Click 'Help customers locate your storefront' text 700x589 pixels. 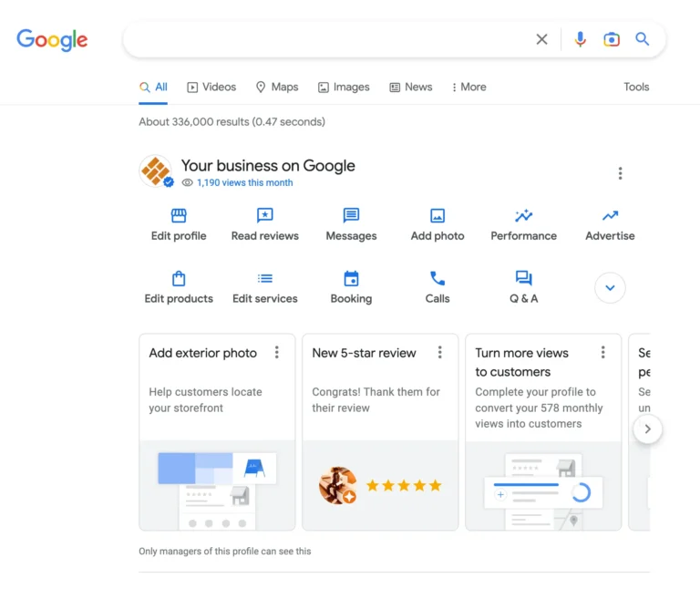[x=205, y=400]
